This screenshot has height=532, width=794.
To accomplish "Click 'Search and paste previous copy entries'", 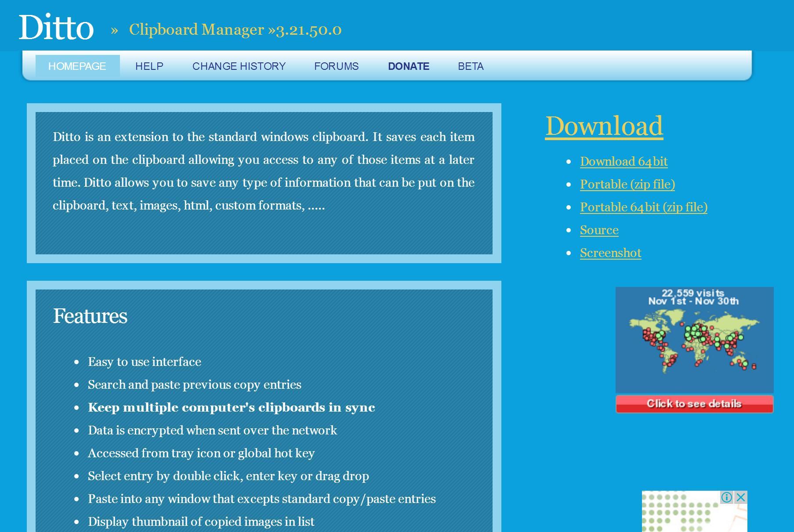I will [195, 385].
